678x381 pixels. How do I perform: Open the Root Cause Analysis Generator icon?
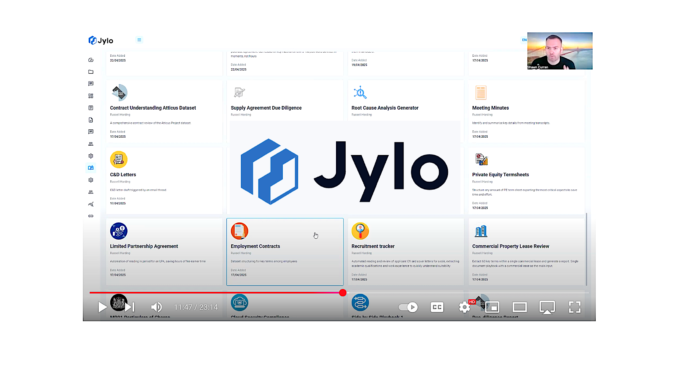[360, 92]
